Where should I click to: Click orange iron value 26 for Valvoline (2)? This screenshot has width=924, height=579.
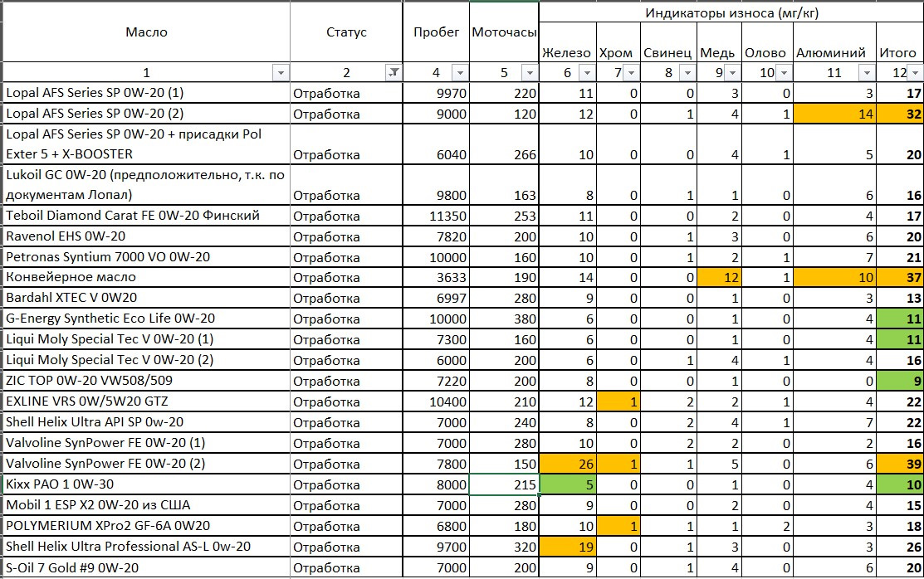pyautogui.click(x=568, y=464)
